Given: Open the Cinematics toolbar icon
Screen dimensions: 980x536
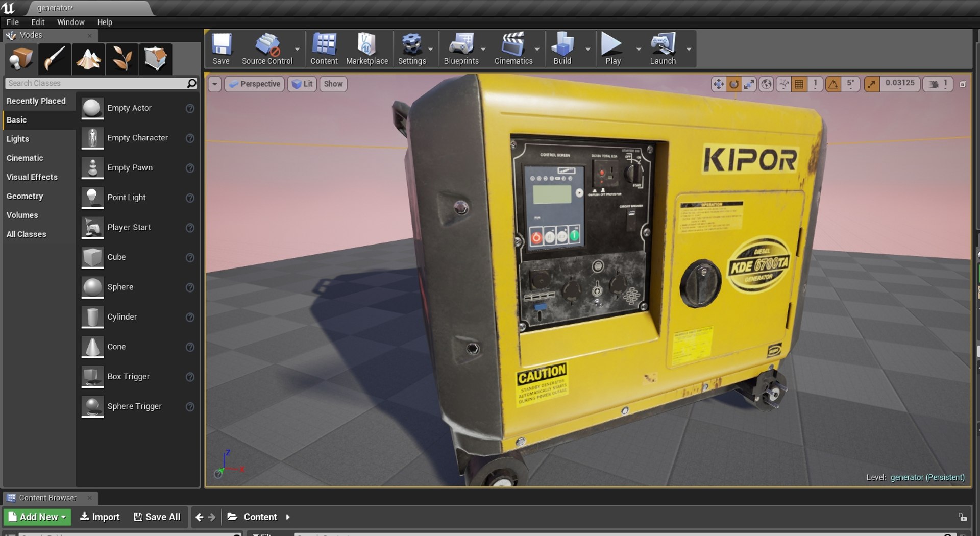Looking at the screenshot, I should coord(513,49).
